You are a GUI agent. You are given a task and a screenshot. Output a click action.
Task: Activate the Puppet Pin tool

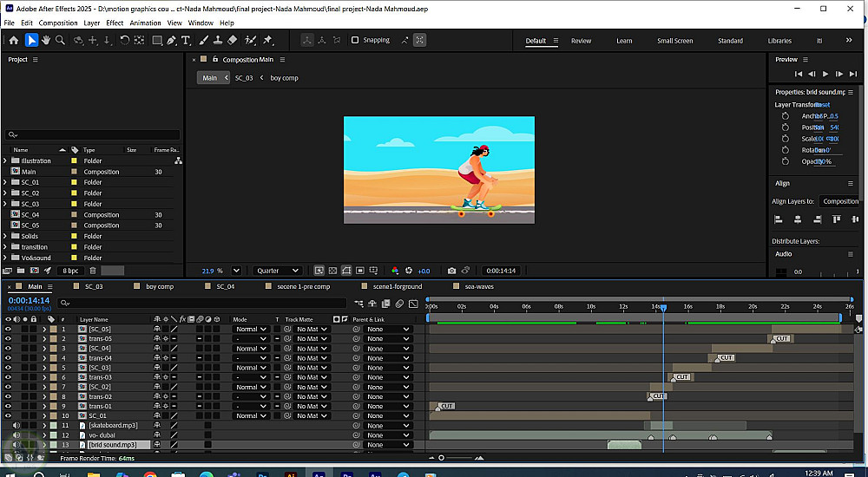tap(268, 40)
